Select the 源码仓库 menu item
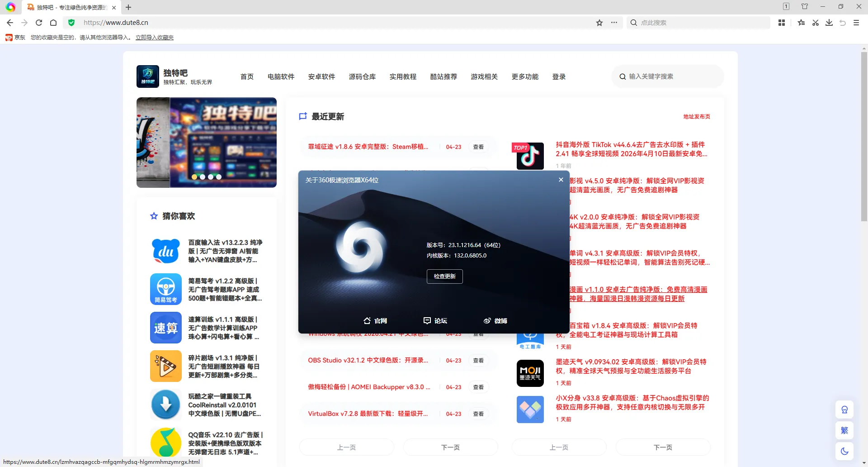868x467 pixels. point(362,76)
